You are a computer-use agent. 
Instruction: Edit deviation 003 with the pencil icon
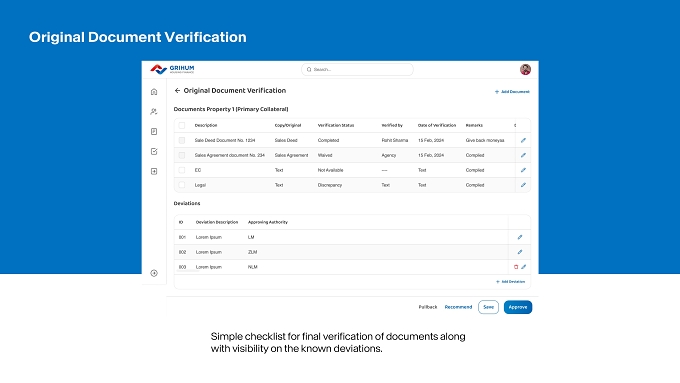[x=524, y=267]
